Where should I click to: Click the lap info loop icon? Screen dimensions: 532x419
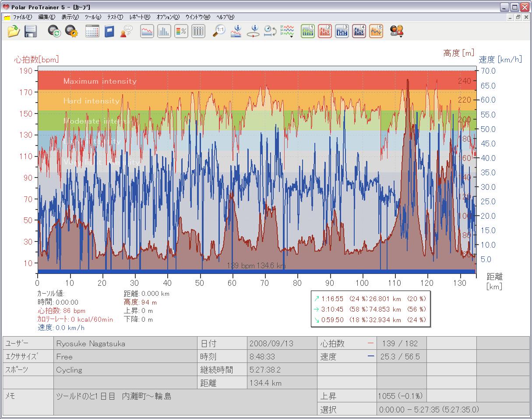pos(253,31)
